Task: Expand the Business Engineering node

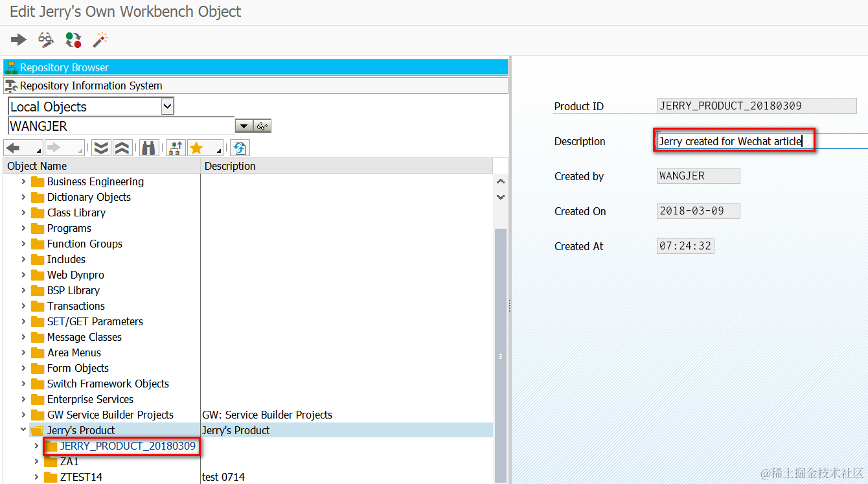Action: point(24,181)
